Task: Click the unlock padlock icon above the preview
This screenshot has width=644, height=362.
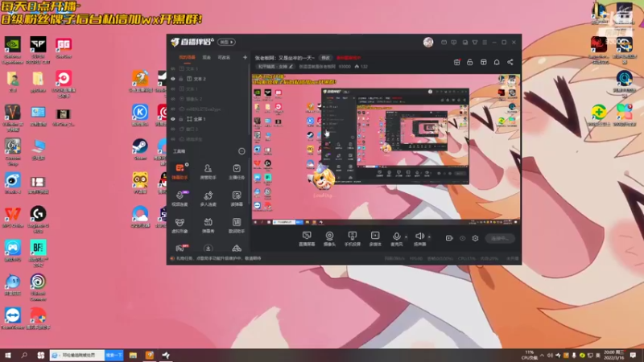Action: 470,62
